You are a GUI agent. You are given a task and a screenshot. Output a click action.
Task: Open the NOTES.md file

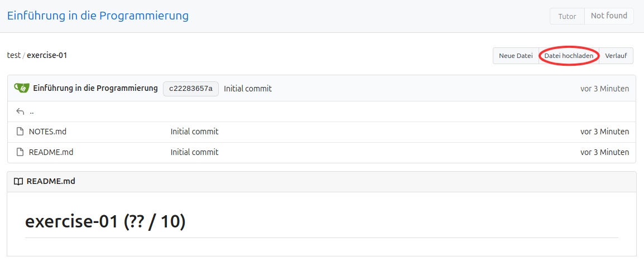coord(47,132)
